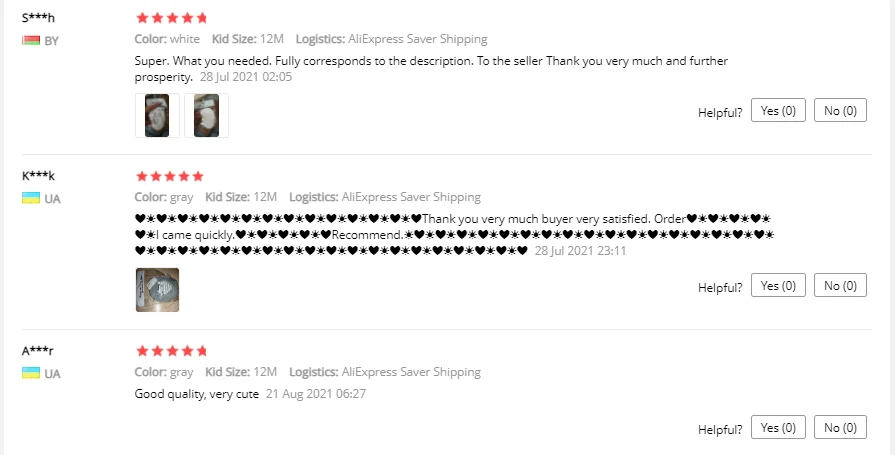
Task: Open photo thumbnail in K***k's review
Action: tap(157, 290)
